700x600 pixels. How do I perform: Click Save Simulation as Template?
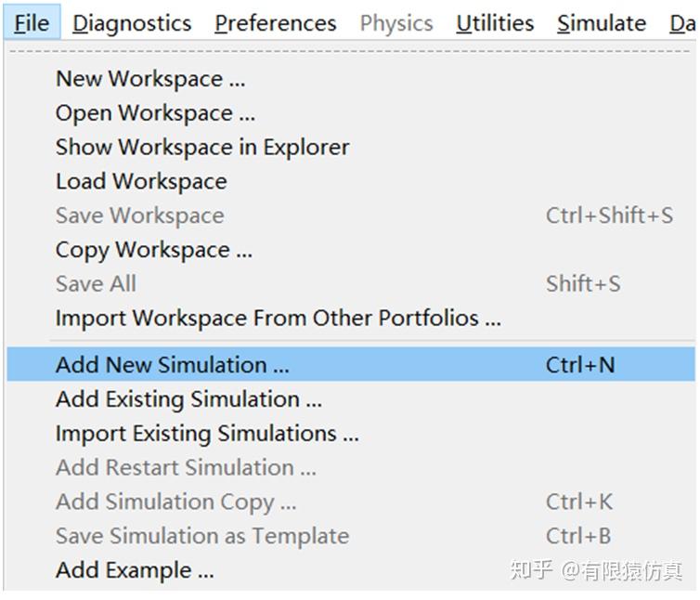click(x=202, y=536)
